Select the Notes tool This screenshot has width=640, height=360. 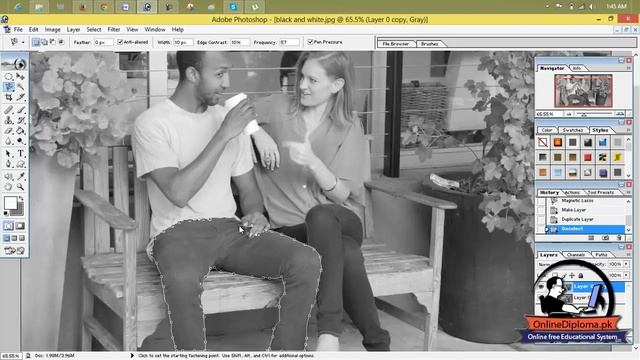pos(9,176)
